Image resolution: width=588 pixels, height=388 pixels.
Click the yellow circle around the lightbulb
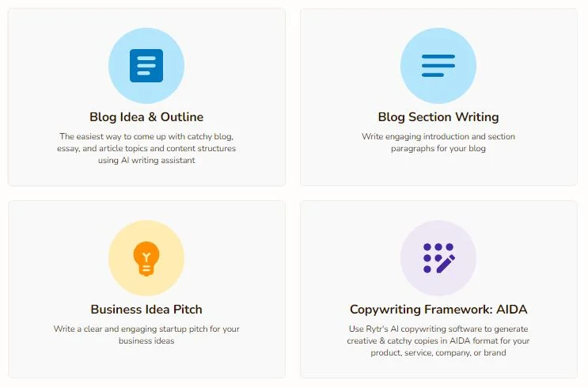146,258
